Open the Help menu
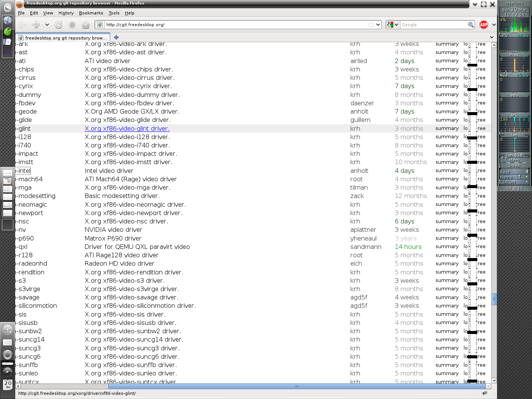Screen dimensions: 532x399 pyautogui.click(x=130, y=13)
